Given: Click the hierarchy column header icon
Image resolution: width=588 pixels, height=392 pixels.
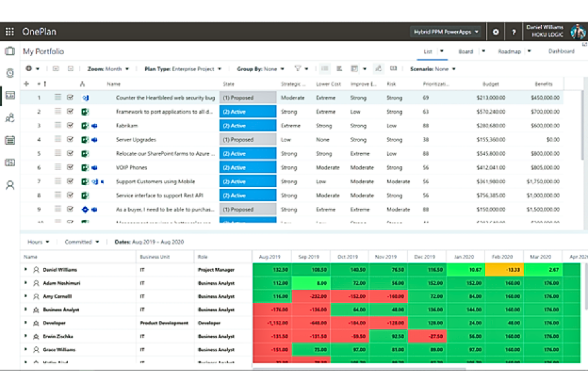Looking at the screenshot, I should coord(82,84).
